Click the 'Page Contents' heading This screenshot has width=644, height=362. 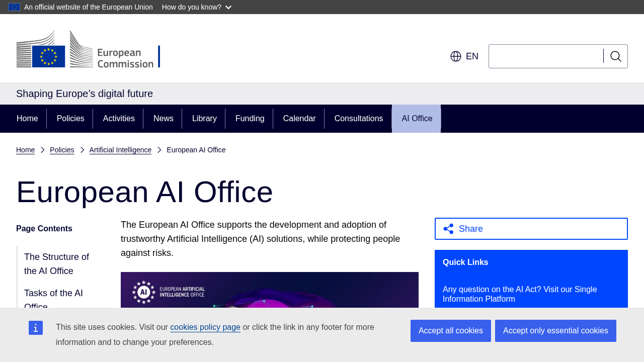[x=44, y=229]
